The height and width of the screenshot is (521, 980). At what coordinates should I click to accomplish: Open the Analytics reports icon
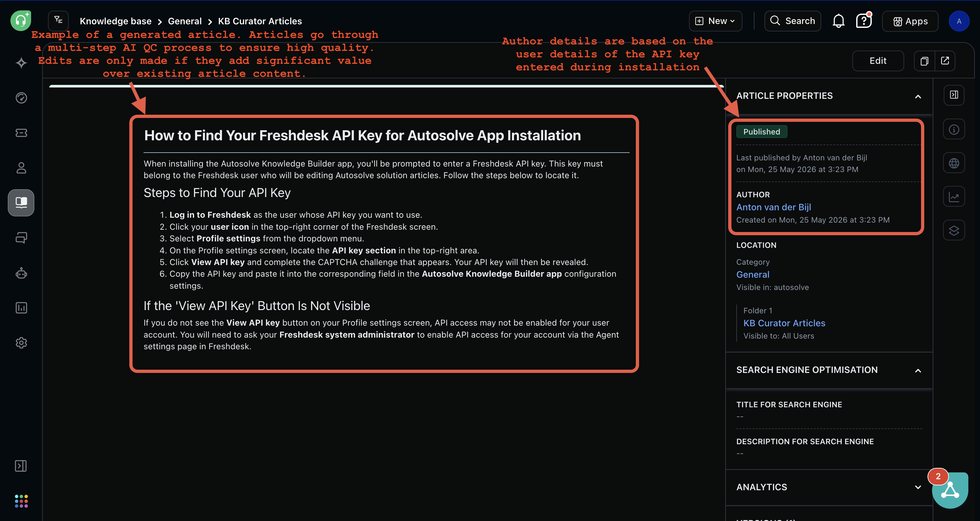click(x=21, y=308)
